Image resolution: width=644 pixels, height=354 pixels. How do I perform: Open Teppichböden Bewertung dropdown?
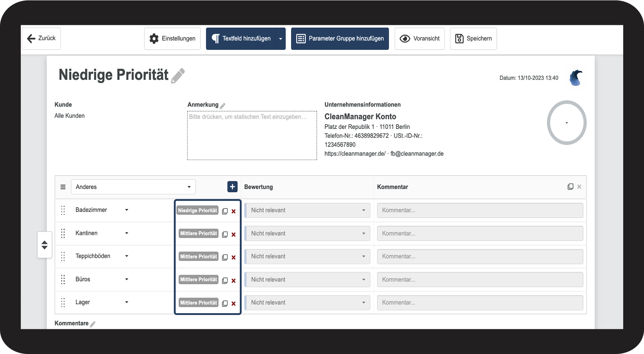coord(307,256)
